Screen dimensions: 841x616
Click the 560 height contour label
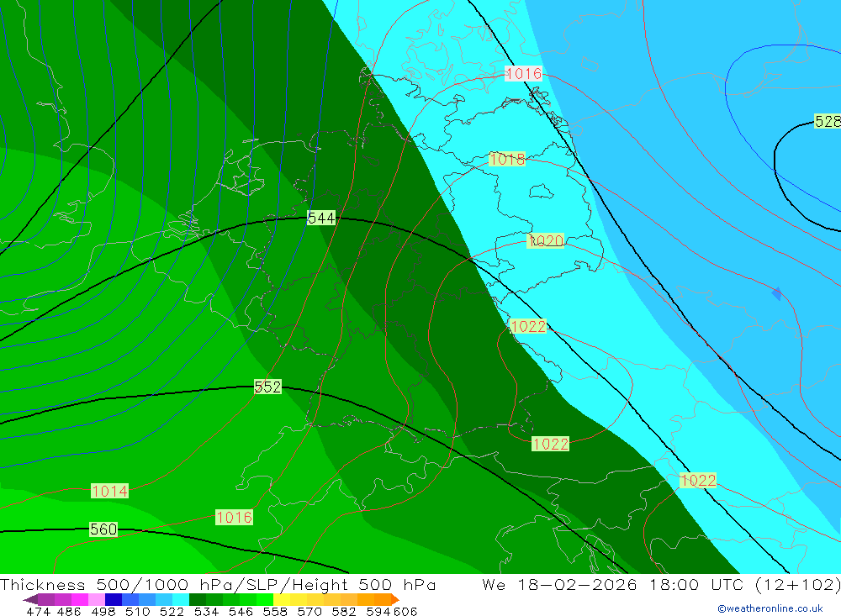click(103, 529)
